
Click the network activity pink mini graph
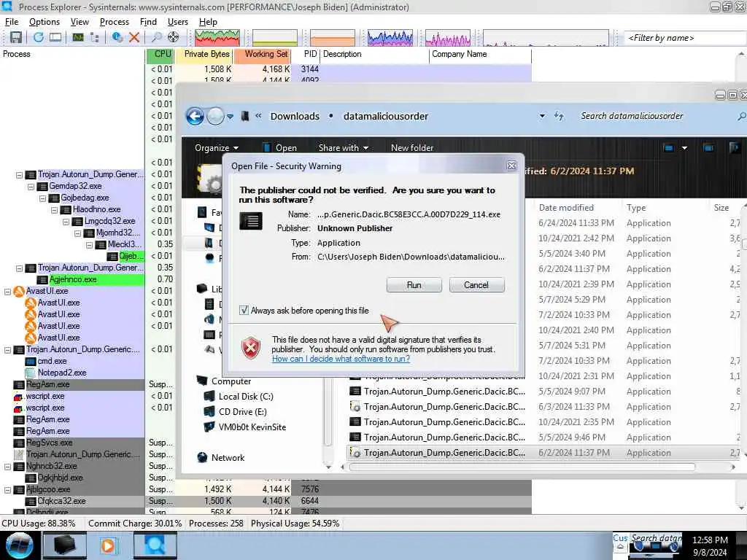coord(448,38)
